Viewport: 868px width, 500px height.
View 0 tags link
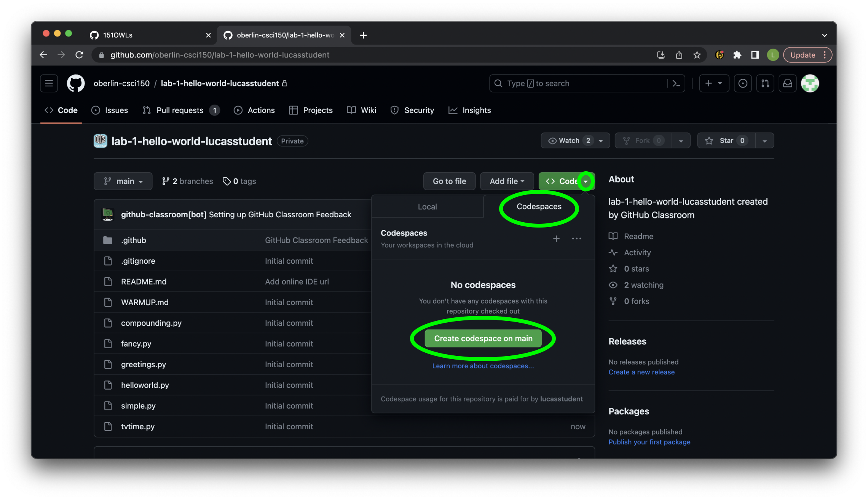239,181
